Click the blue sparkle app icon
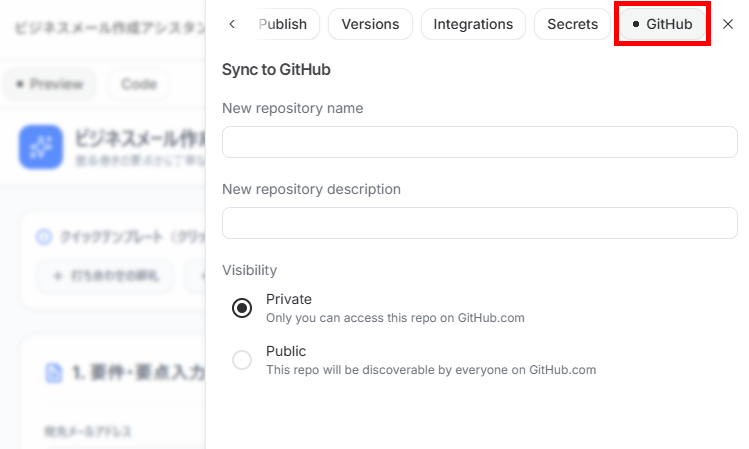The width and height of the screenshot is (749, 449). tap(41, 147)
